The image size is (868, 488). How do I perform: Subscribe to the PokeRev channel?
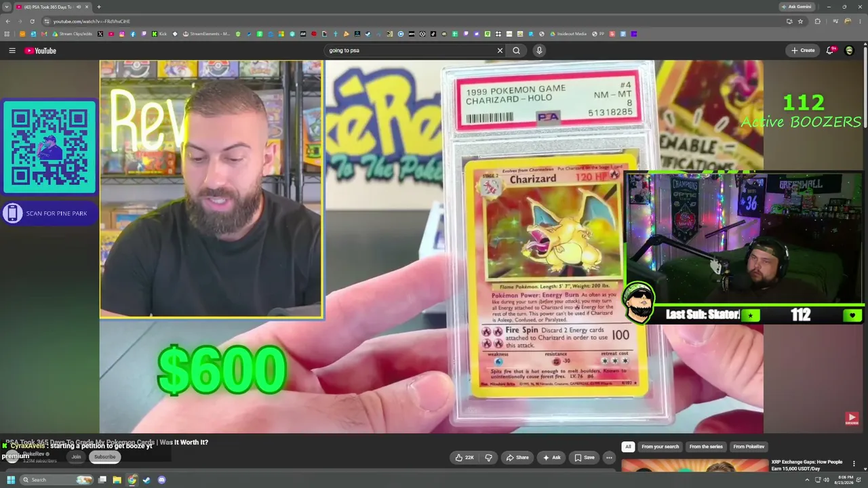[104, 457]
